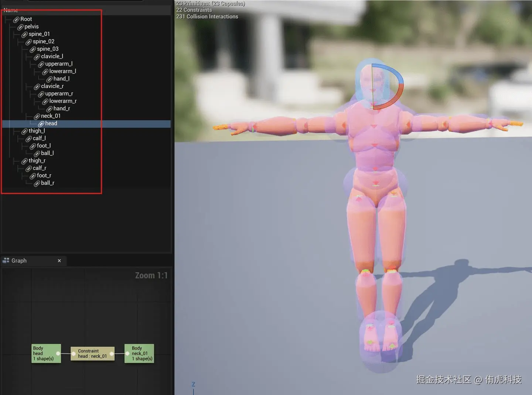Close the Graph tab

pos(59,261)
